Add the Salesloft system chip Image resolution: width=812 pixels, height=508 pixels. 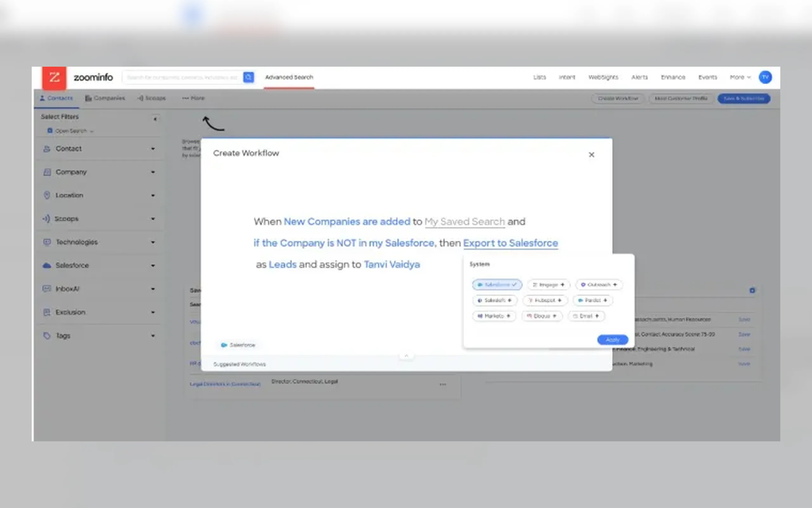coord(495,300)
